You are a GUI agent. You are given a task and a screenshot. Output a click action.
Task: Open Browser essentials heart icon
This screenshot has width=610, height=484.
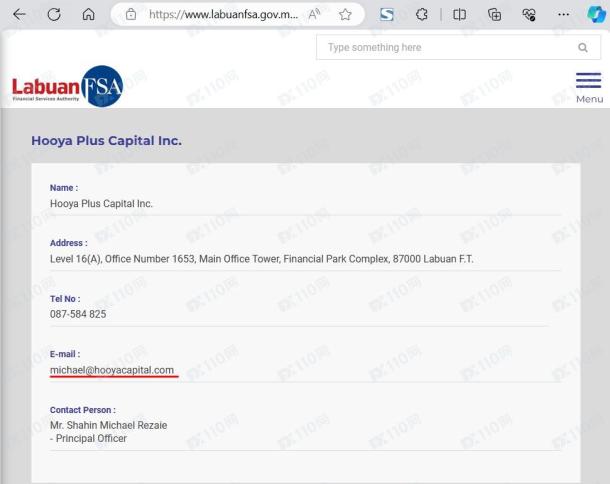[x=529, y=15]
